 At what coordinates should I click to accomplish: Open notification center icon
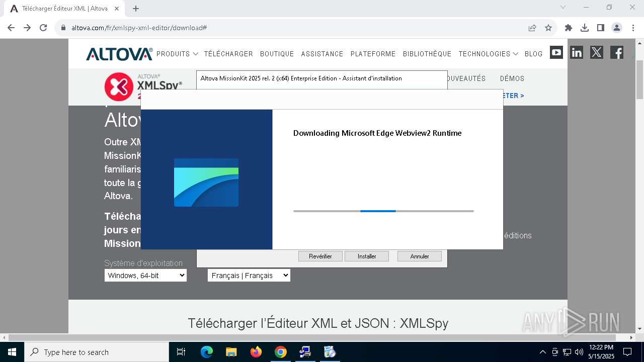click(x=627, y=352)
